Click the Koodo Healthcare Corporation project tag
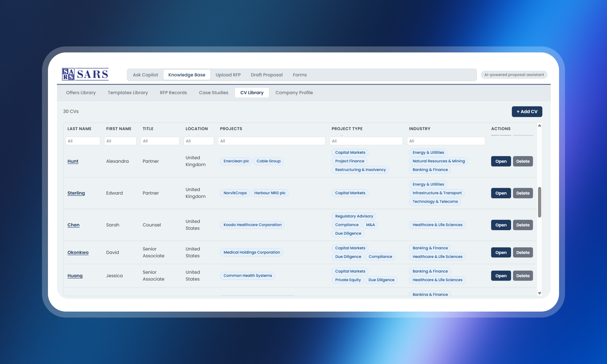The height and width of the screenshot is (364, 607). click(x=252, y=225)
